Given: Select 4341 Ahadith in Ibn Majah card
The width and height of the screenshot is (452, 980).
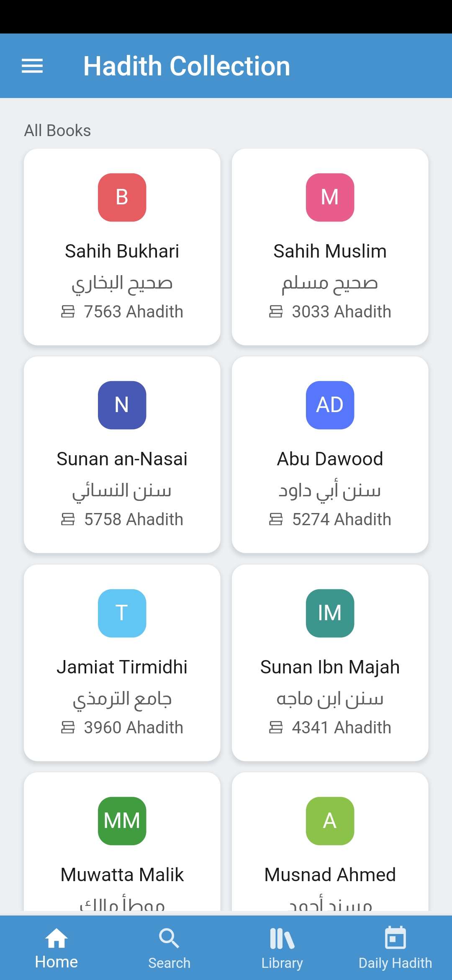Looking at the screenshot, I should (330, 727).
